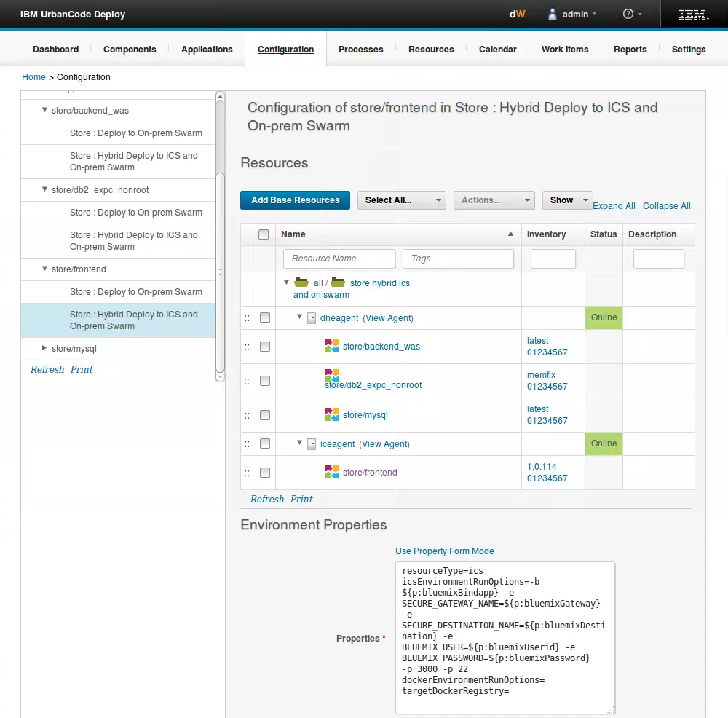Check the store/frontend row checkbox
The image size is (728, 718).
[265, 473]
